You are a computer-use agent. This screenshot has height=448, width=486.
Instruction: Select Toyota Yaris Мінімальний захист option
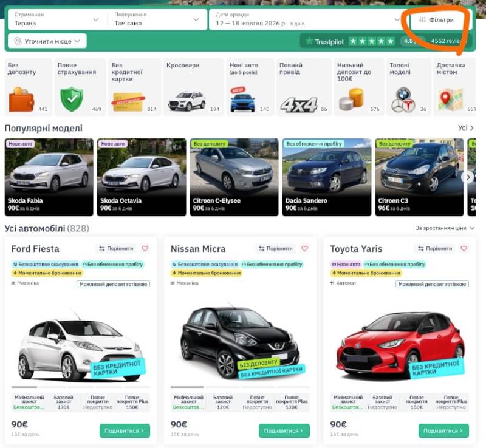pos(347,402)
